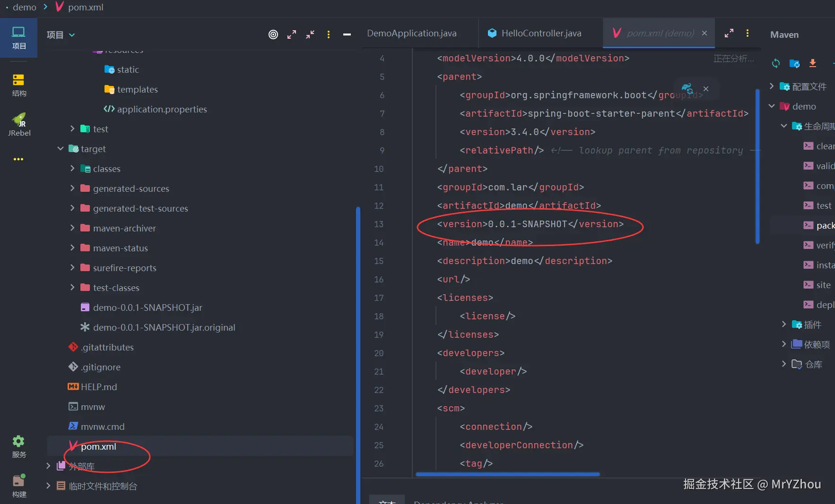This screenshot has height=504, width=835.
Task: Click the artifactId spring-boot-starter-parent line
Action: coord(604,113)
